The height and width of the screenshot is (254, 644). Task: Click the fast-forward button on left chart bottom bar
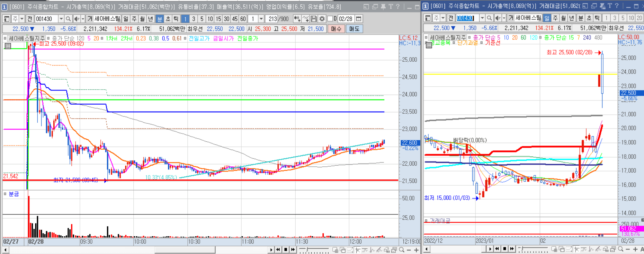(x=293, y=249)
